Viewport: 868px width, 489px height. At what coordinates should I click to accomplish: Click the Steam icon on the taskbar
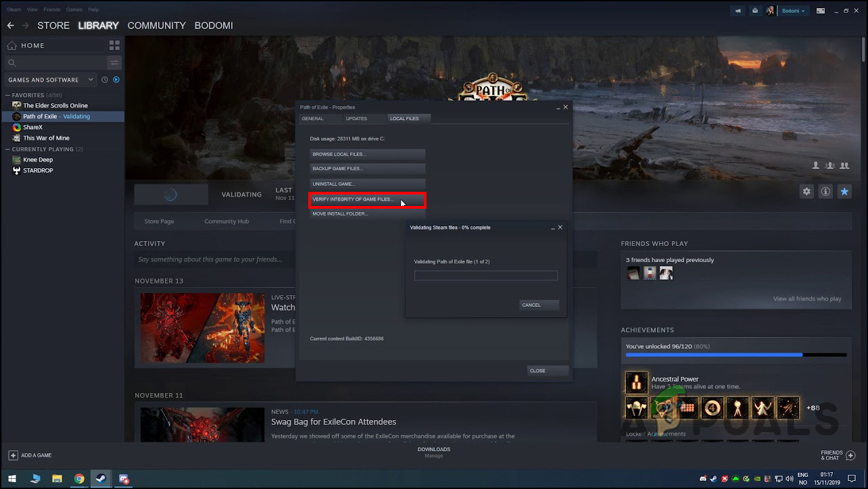point(101,479)
